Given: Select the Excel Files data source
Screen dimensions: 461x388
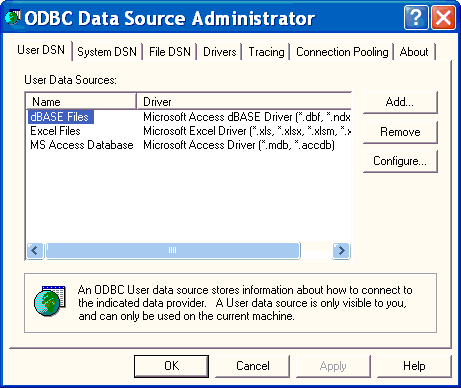Looking at the screenshot, I should [x=55, y=131].
